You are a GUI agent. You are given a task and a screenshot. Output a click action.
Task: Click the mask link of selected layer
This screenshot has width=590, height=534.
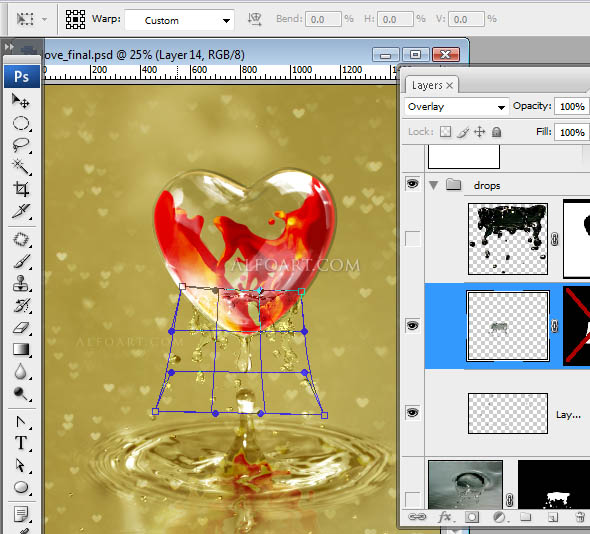click(x=555, y=326)
